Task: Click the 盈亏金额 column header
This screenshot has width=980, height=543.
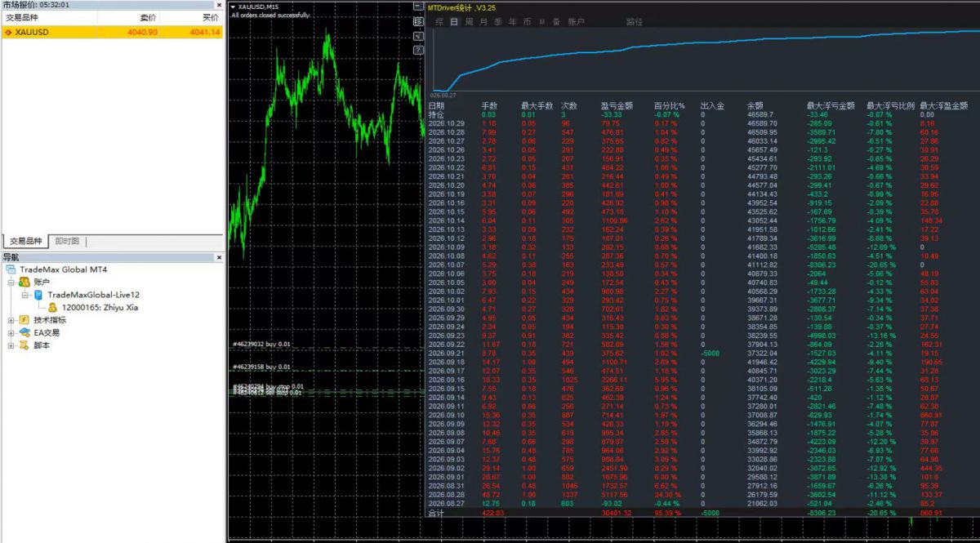Action: [617, 105]
